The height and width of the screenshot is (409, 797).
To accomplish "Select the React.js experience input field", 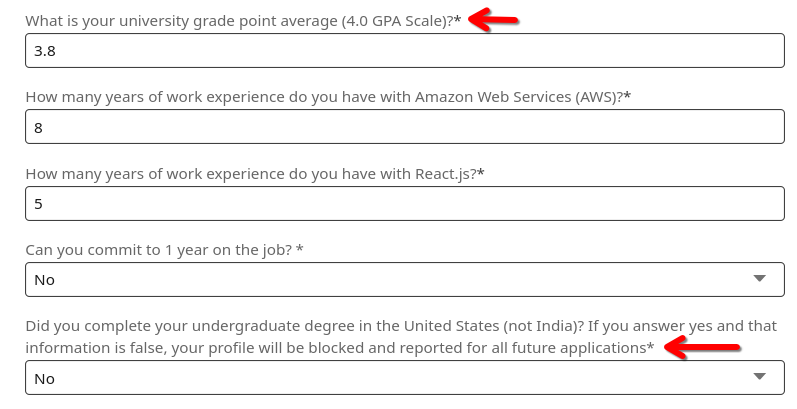I will coord(404,203).
